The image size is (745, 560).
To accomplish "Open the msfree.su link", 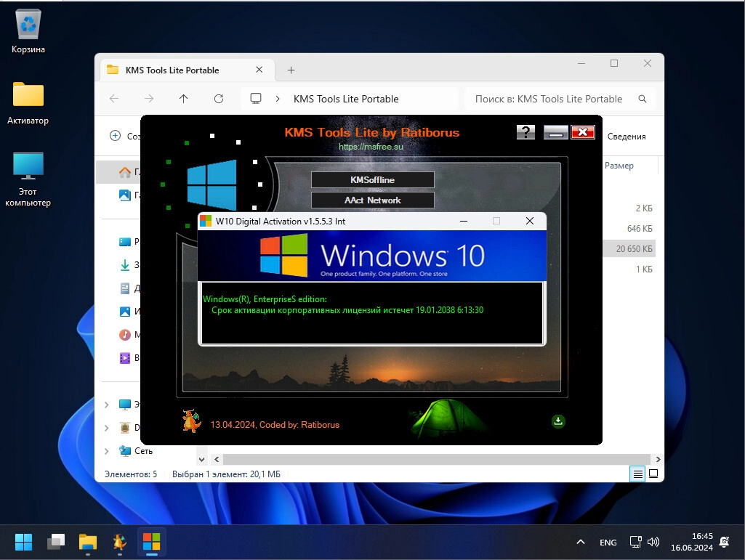I will (x=371, y=147).
